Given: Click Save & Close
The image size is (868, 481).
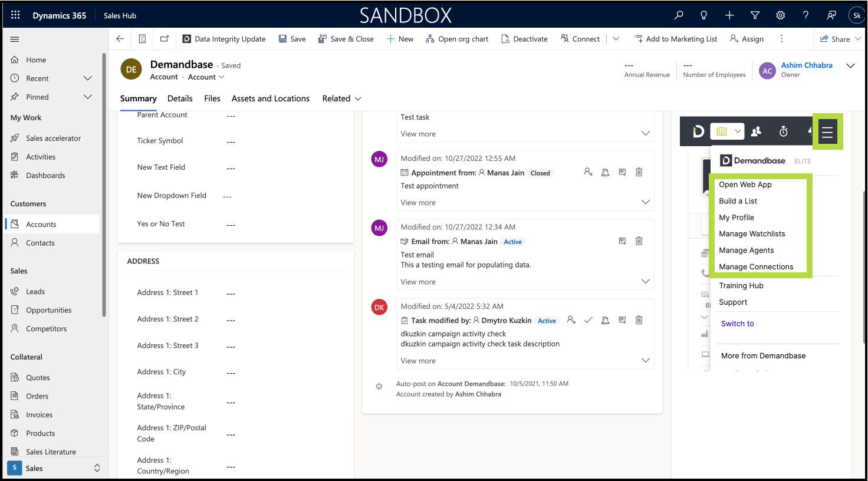Looking at the screenshot, I should click(x=346, y=39).
